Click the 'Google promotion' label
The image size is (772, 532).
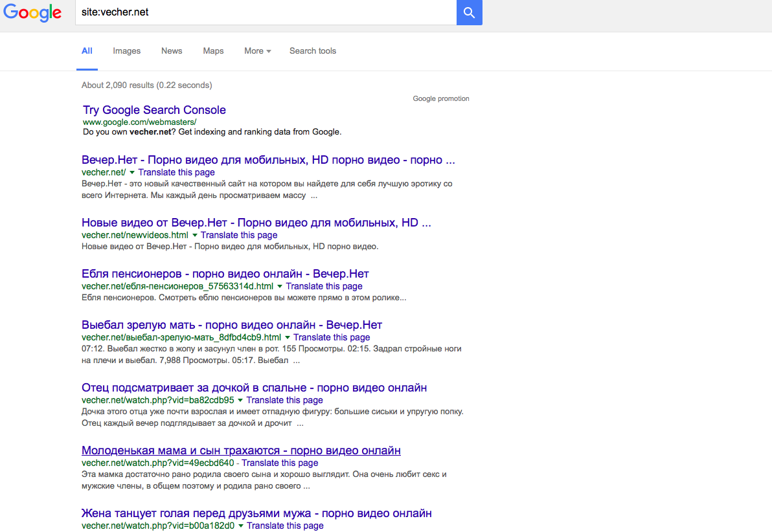point(441,98)
